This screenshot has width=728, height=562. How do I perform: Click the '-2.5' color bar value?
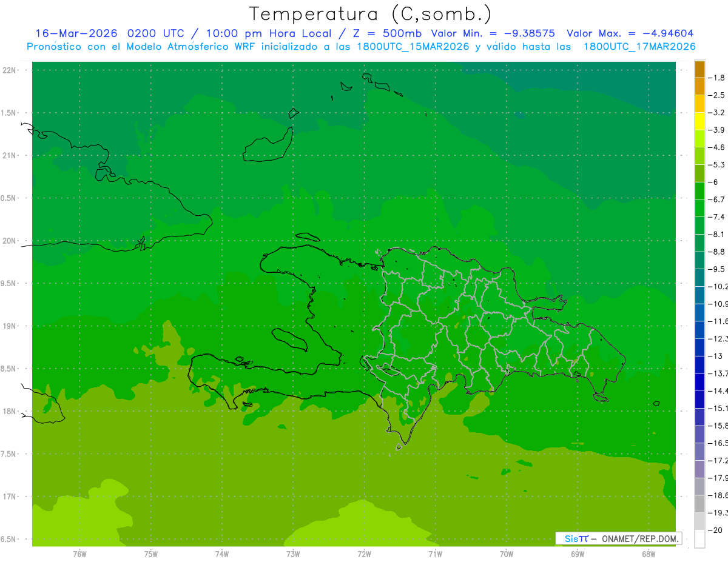click(716, 95)
